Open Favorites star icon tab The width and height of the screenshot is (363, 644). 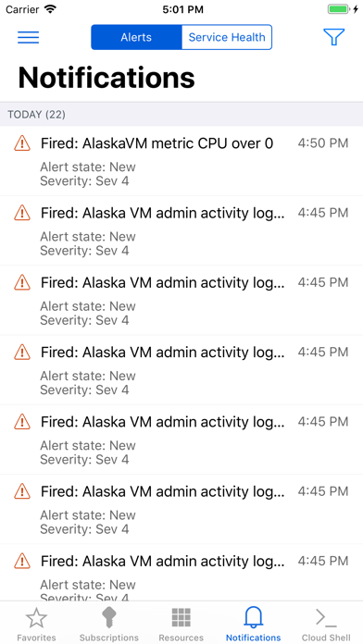coord(36,618)
